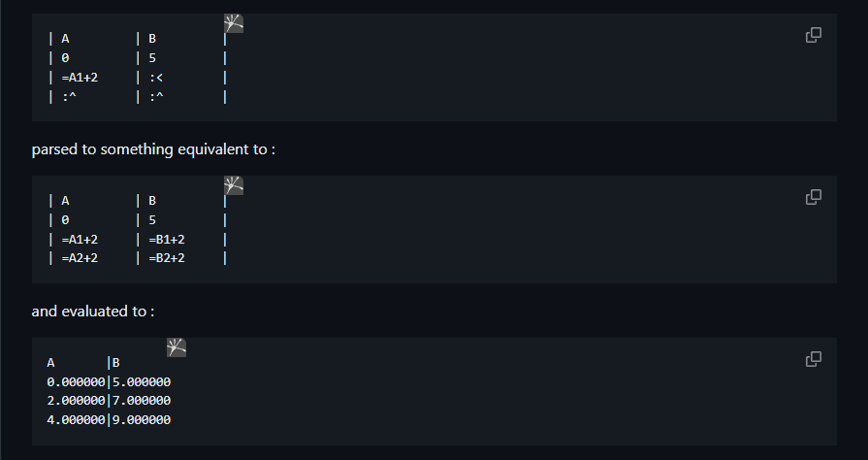Click the 7.000000 result value

point(142,401)
